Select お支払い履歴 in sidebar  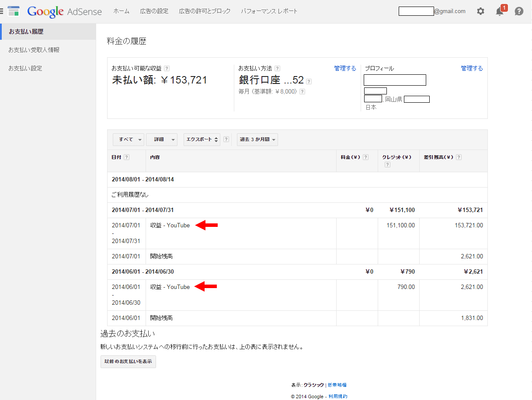(x=48, y=32)
